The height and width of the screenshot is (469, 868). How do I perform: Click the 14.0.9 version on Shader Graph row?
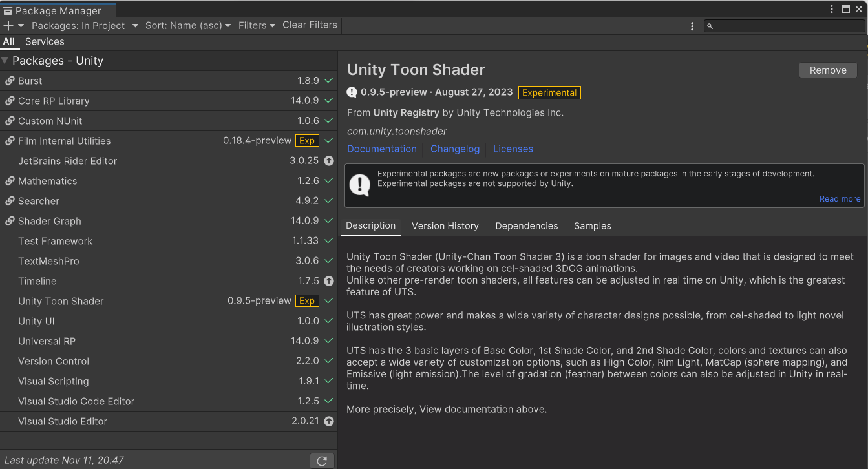click(305, 221)
